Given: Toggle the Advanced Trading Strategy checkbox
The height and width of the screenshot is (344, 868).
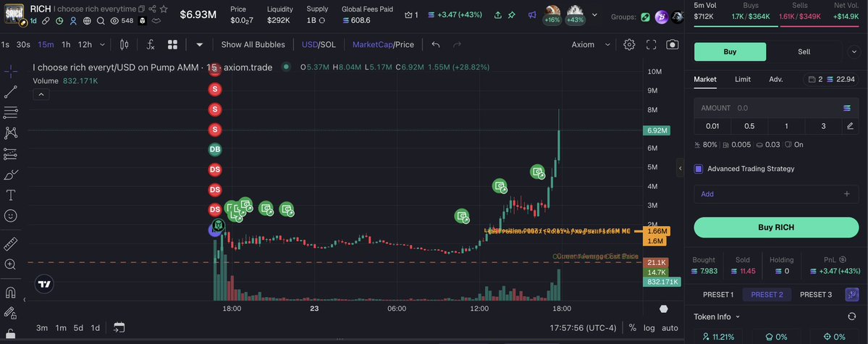Looking at the screenshot, I should [x=698, y=169].
